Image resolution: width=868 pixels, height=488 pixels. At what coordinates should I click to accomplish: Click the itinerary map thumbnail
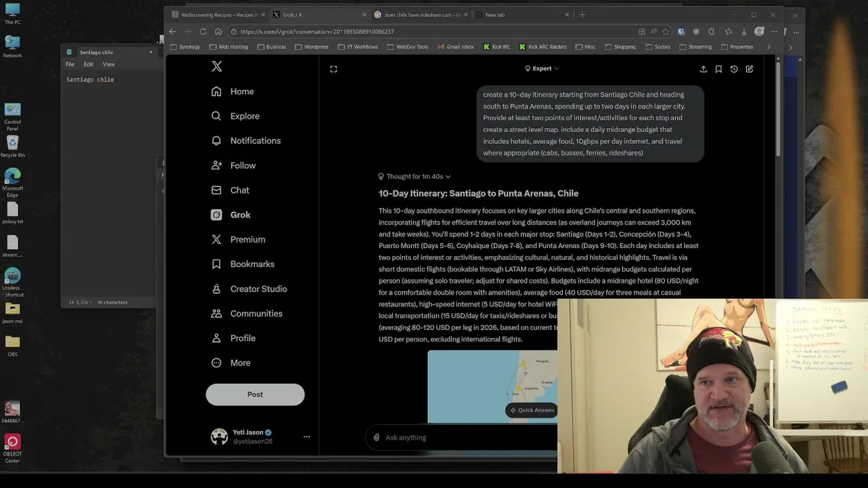(x=492, y=386)
